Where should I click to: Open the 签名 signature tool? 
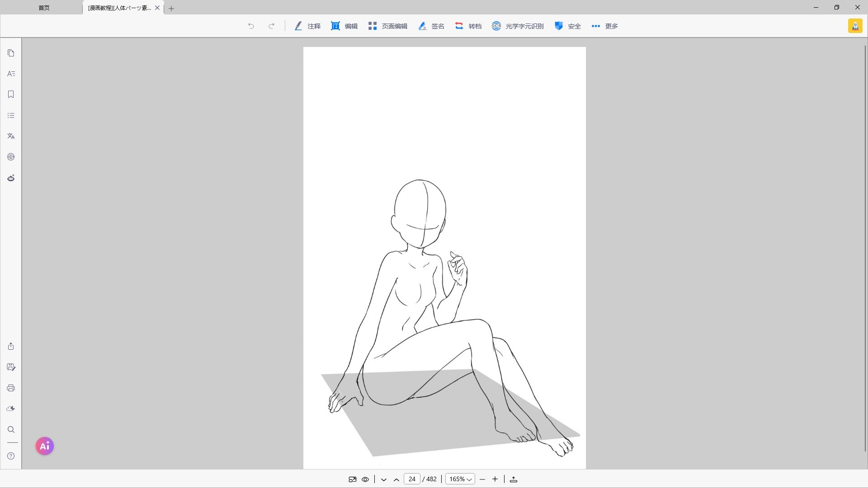click(x=431, y=26)
